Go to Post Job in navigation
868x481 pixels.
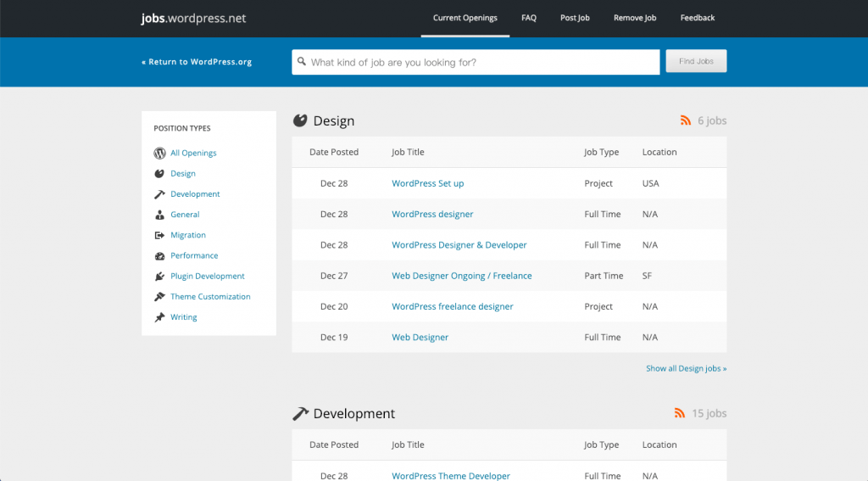[x=575, y=18]
